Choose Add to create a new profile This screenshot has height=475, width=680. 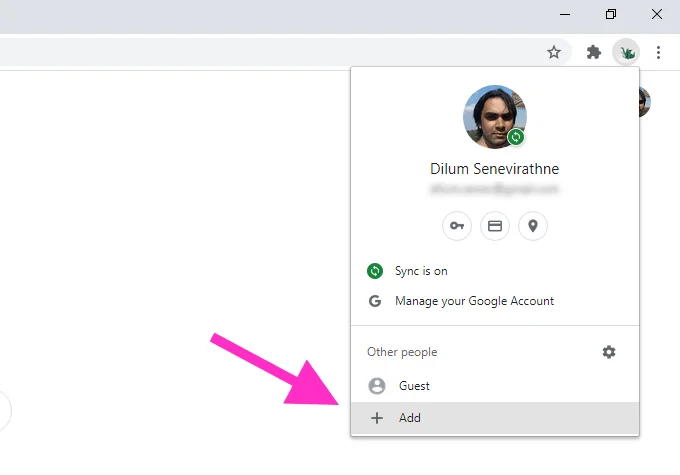(409, 418)
